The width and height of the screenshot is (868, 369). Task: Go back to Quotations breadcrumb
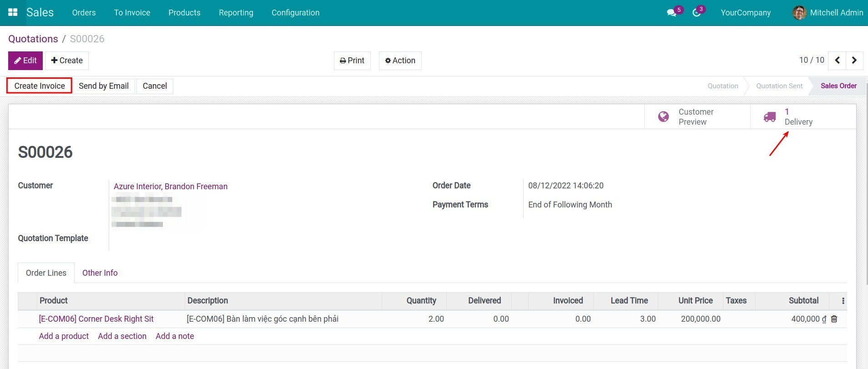point(33,39)
